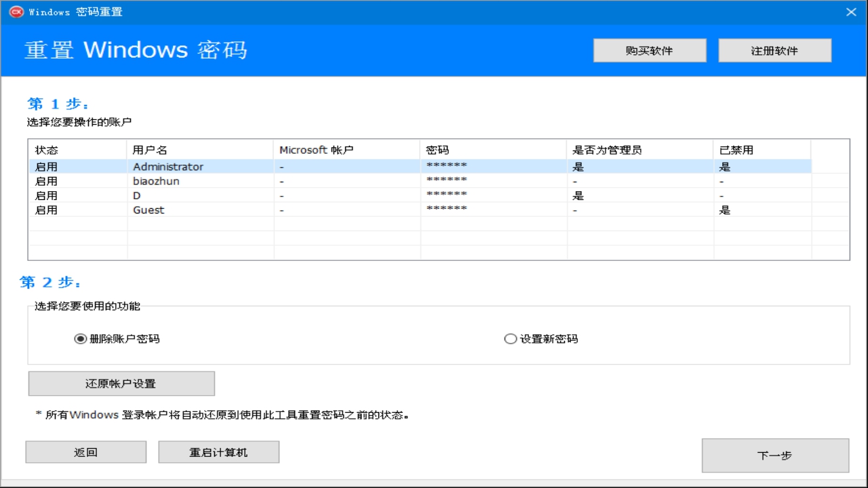Click 注册软件 to register the software
Image resolution: width=868 pixels, height=488 pixels.
[x=774, y=49]
